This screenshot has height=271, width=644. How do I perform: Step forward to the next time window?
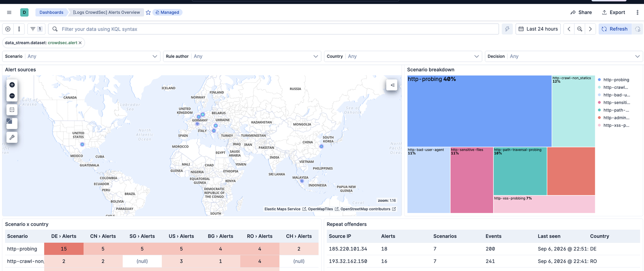590,29
